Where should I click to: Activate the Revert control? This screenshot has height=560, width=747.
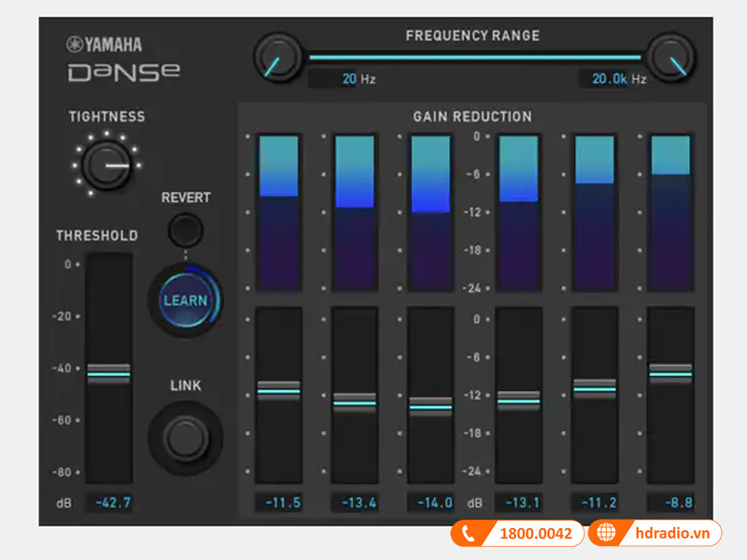184,230
